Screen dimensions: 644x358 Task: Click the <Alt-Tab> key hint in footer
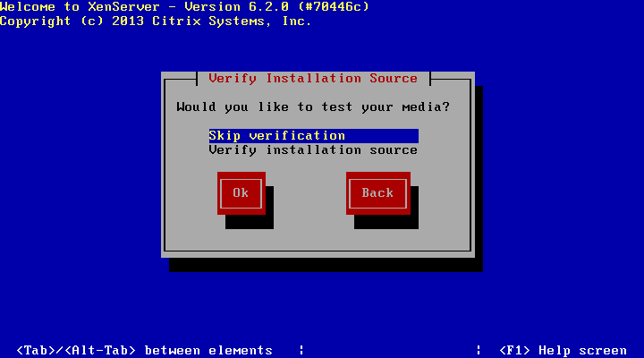coord(100,350)
